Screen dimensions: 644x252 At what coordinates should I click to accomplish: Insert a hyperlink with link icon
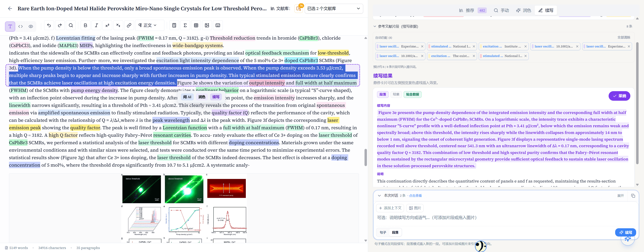pos(129,25)
